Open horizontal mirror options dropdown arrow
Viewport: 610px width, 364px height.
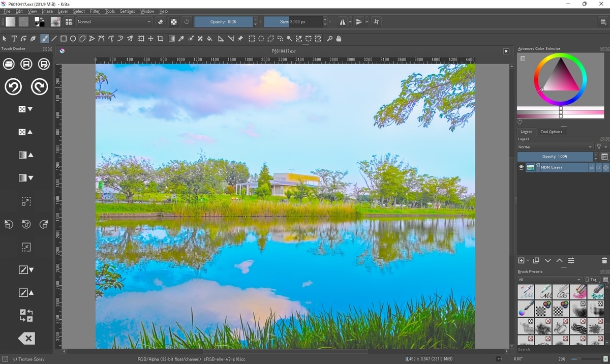tap(350, 22)
